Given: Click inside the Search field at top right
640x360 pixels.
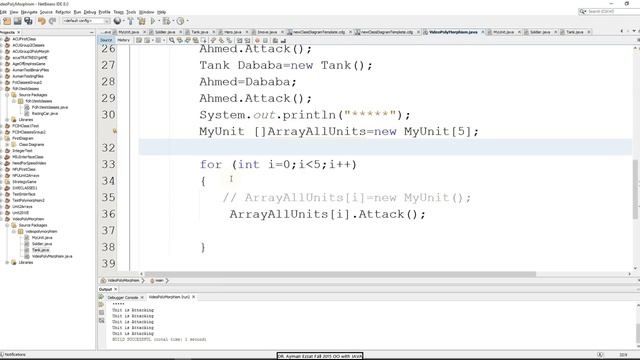Looking at the screenshot, I should 613,11.
